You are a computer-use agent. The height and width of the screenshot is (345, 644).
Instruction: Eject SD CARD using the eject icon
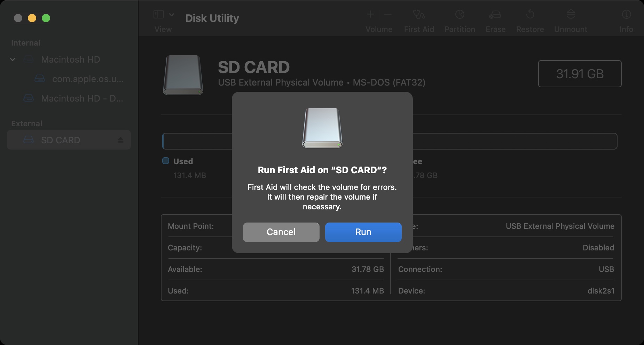coord(120,140)
